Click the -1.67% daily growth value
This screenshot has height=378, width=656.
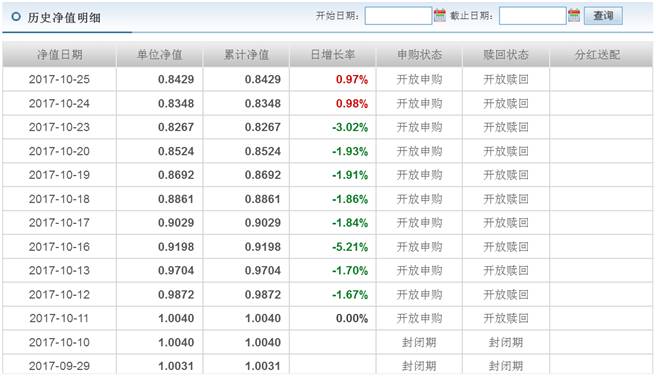350,294
